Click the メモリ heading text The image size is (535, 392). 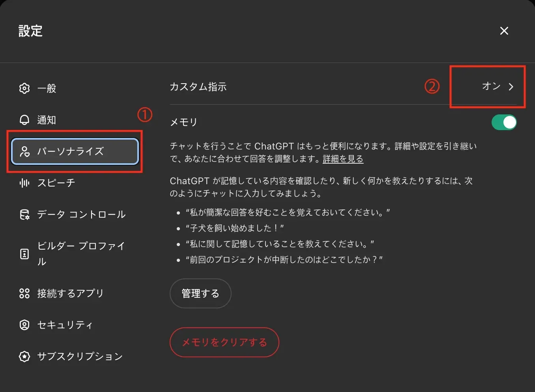(x=183, y=122)
